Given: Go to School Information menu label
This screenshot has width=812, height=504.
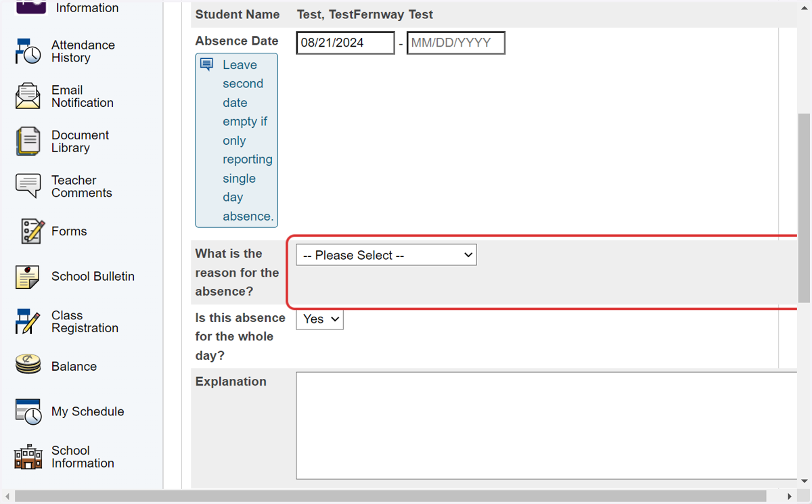Looking at the screenshot, I should (83, 457).
